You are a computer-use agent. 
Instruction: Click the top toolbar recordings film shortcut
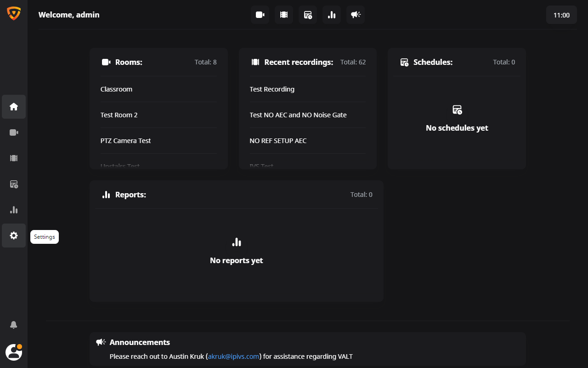pos(284,15)
